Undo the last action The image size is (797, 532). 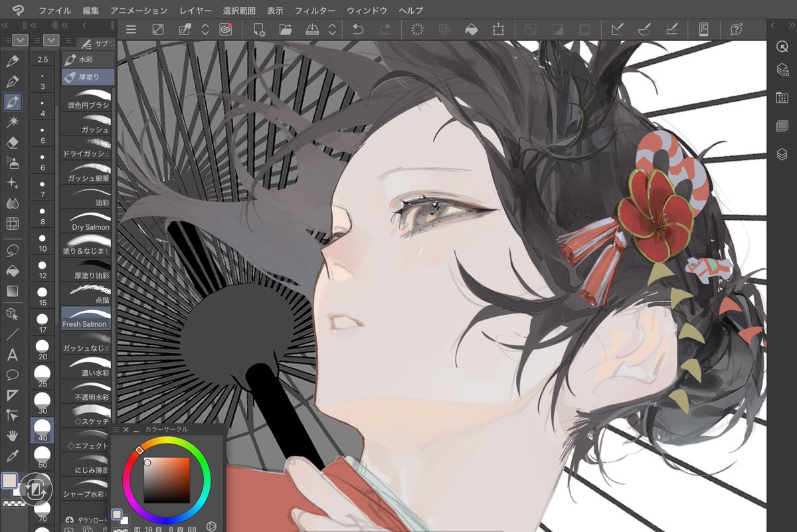(357, 29)
